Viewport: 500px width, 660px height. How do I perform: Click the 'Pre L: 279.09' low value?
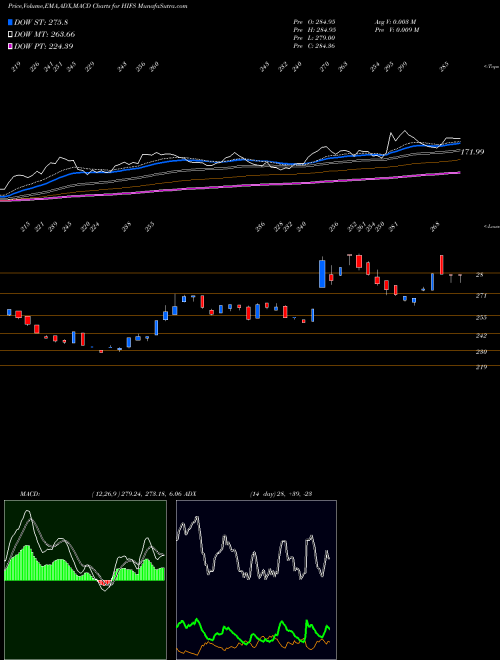pyautogui.click(x=314, y=38)
